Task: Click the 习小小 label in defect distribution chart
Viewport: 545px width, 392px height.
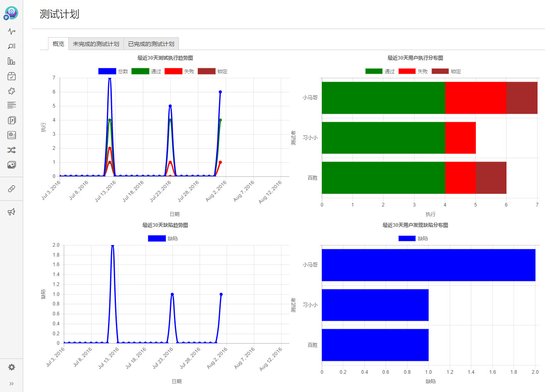Action: [310, 305]
